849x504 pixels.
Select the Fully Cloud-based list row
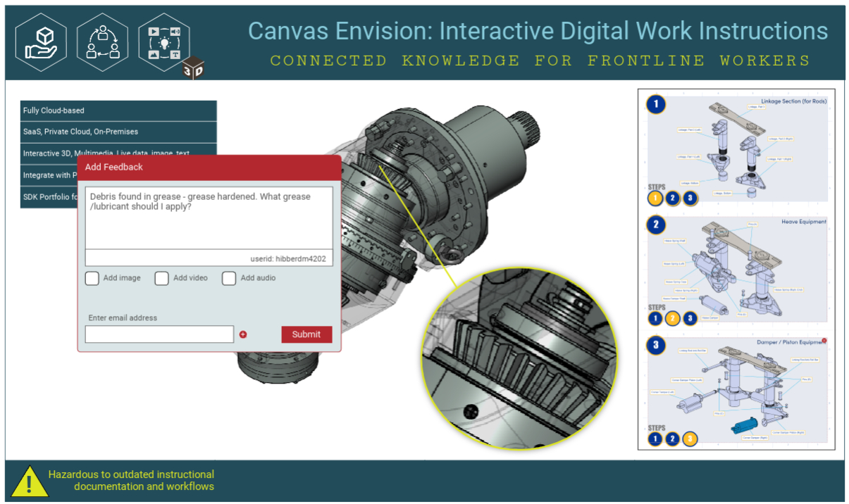118,111
